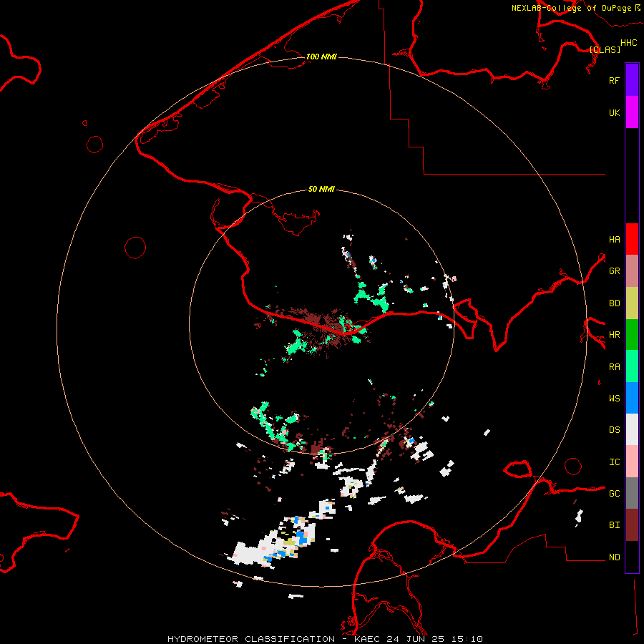Click the 100 NMI range ring label
This screenshot has width=644, height=644.
coord(321,57)
